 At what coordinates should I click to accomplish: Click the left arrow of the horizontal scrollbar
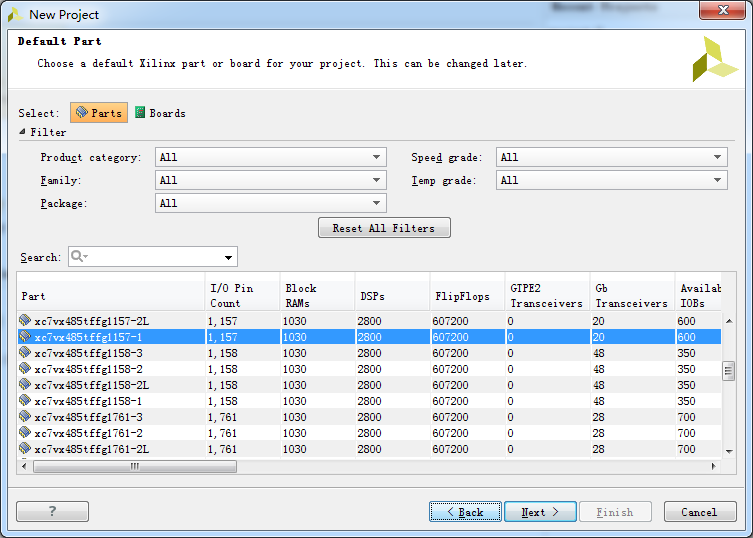click(24, 466)
